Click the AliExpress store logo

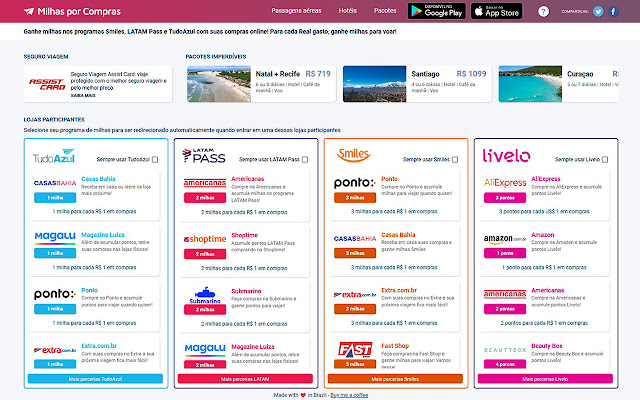(x=505, y=183)
